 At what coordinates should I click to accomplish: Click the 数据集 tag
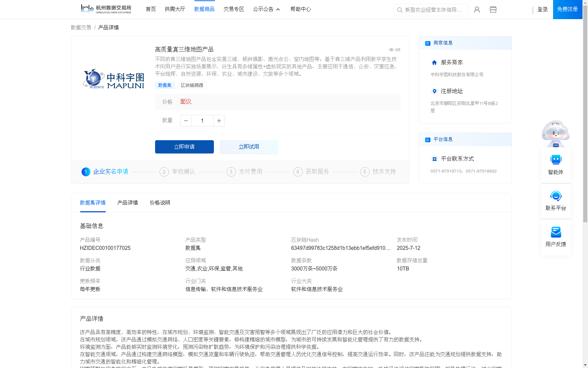point(165,85)
